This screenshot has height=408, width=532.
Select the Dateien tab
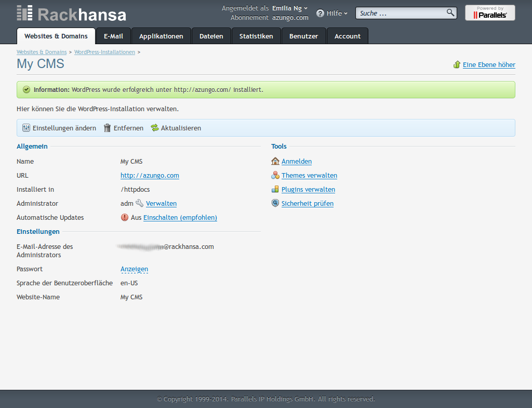coord(211,36)
